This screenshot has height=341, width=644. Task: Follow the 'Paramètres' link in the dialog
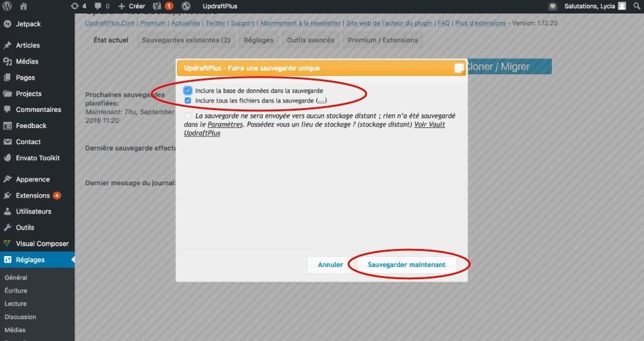(x=225, y=124)
